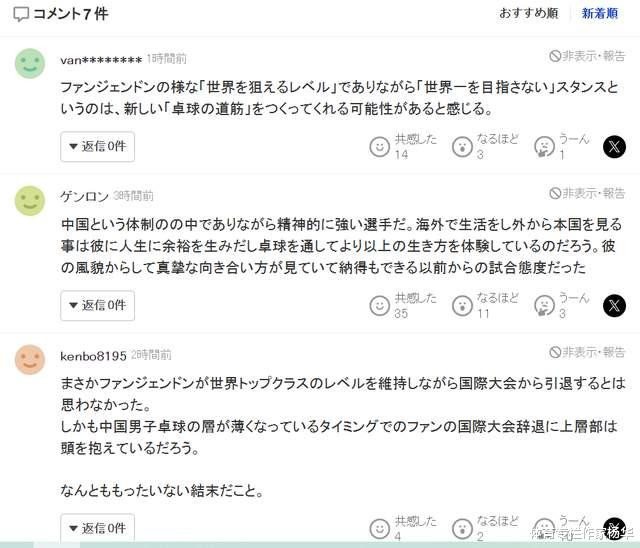Sort comments by おすすめ順
640x548 pixels.
click(x=529, y=13)
